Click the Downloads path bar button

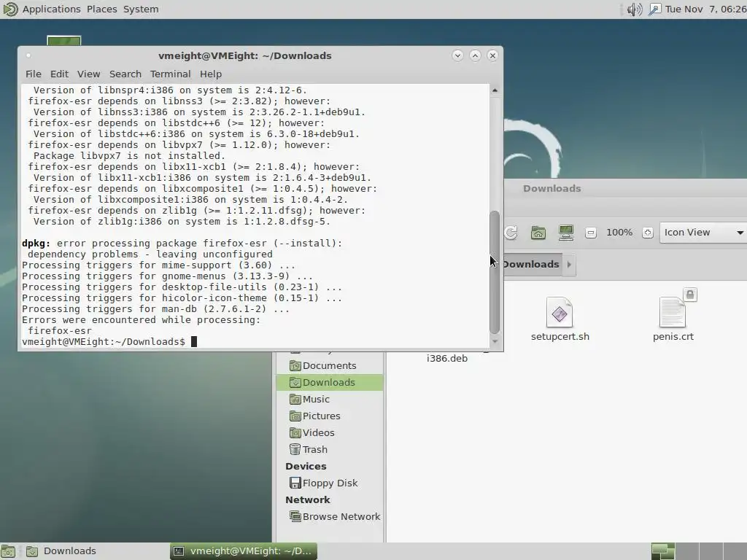tap(531, 264)
